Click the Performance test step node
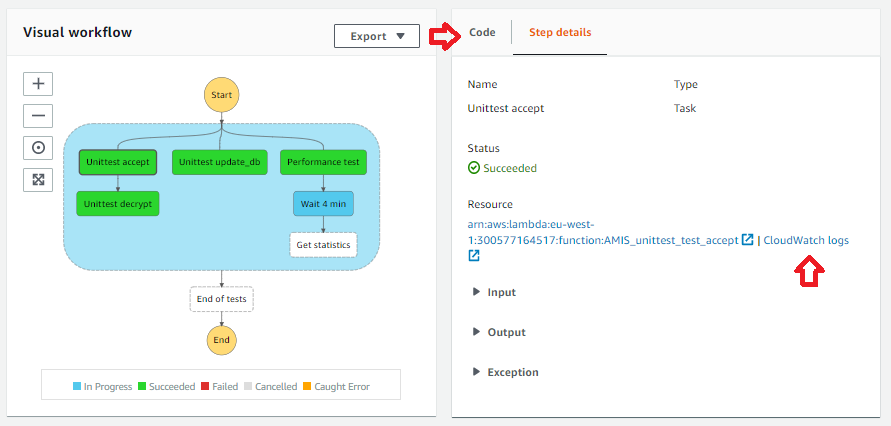891x426 pixels. pyautogui.click(x=322, y=162)
